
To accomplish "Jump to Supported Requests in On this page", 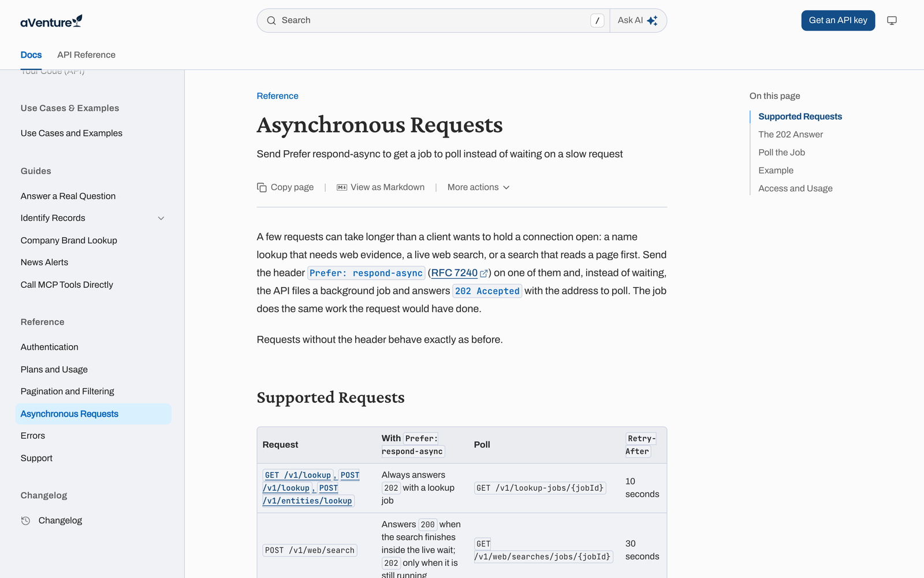I will pos(800,117).
